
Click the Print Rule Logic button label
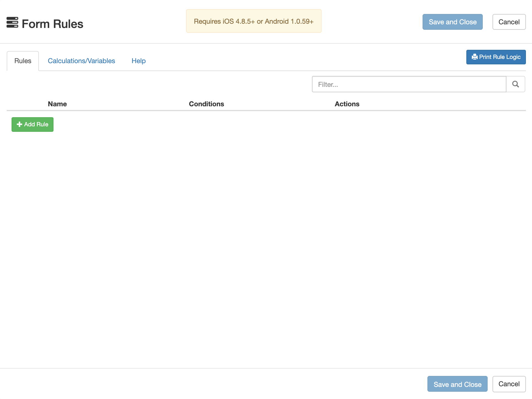pos(500,57)
